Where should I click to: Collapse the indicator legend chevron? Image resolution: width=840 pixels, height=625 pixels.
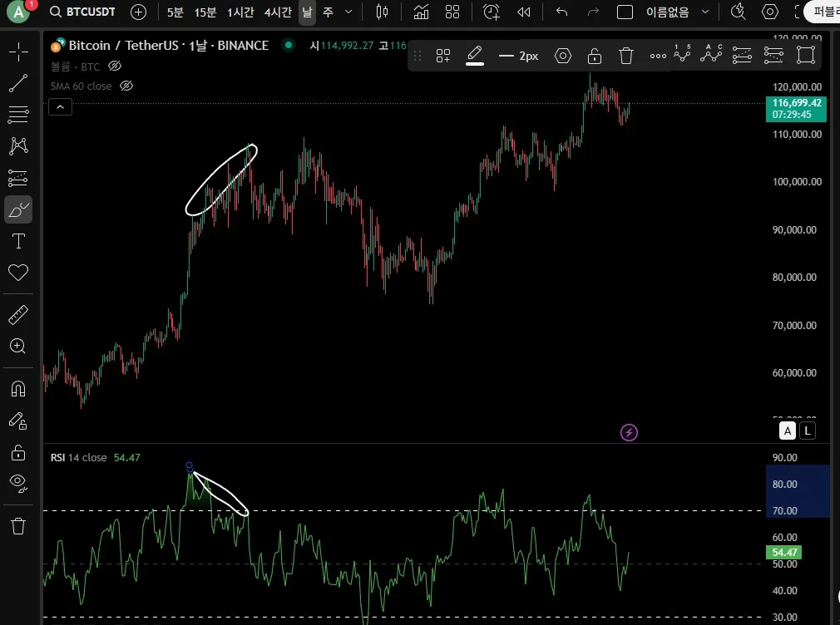pyautogui.click(x=60, y=107)
